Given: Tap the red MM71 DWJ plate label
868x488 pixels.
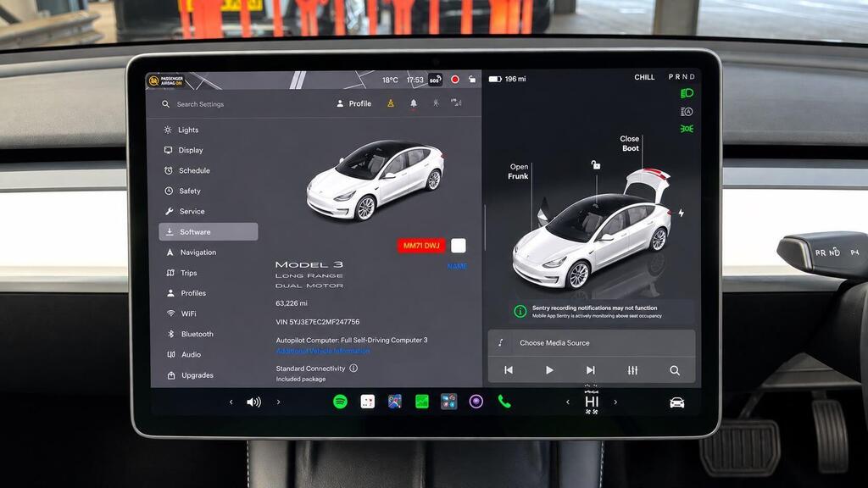Looking at the screenshot, I should 421,246.
